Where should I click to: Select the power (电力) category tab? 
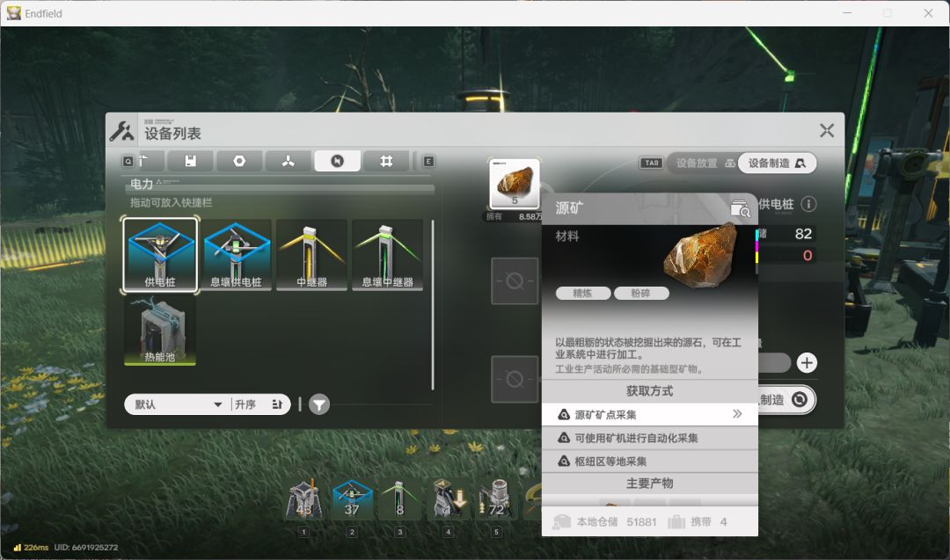[338, 161]
